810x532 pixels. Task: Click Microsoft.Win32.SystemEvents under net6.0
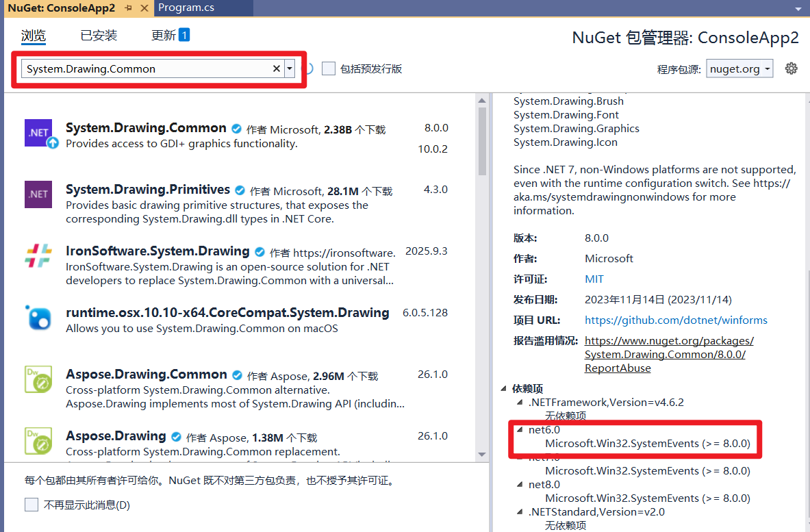click(x=647, y=443)
